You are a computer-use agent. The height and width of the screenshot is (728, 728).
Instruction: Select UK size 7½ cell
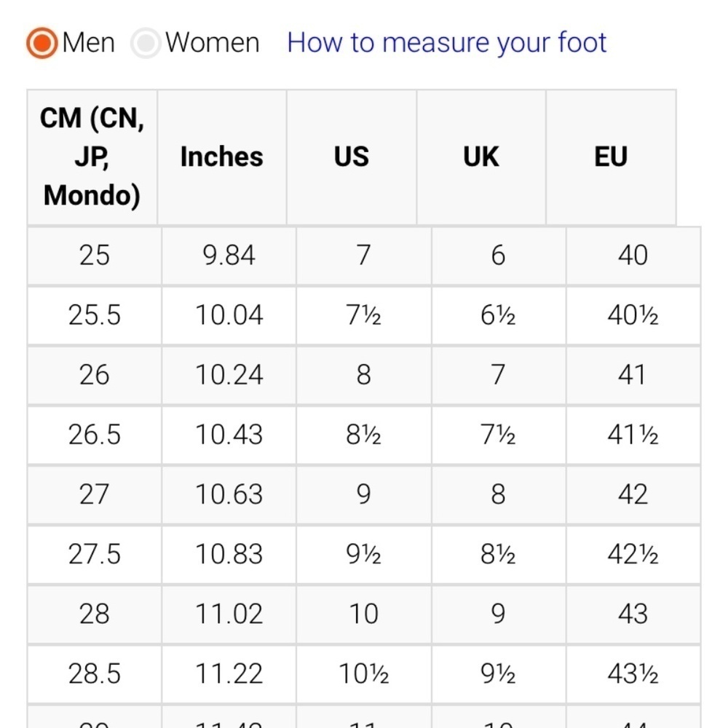point(498,435)
